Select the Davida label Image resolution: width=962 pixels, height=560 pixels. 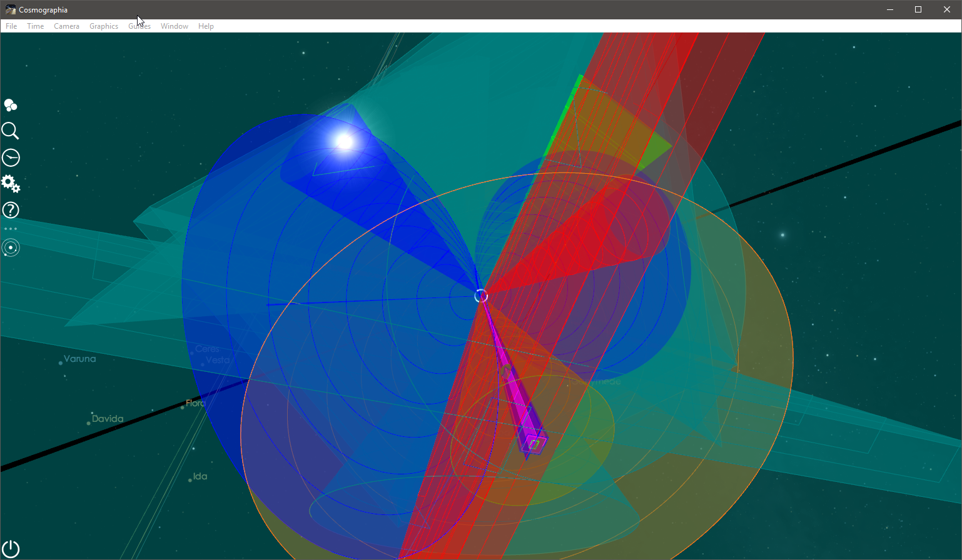(108, 419)
